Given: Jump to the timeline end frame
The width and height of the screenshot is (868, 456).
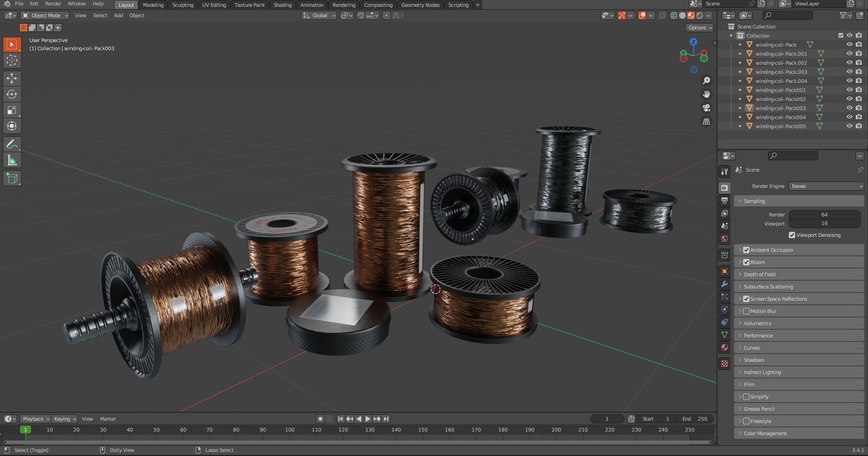Looking at the screenshot, I should [386, 419].
